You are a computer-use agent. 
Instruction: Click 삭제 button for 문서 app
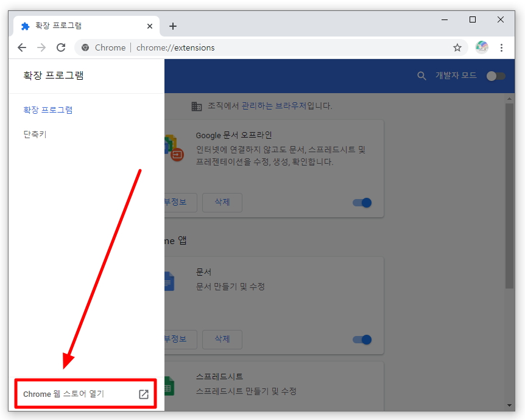pyautogui.click(x=222, y=339)
